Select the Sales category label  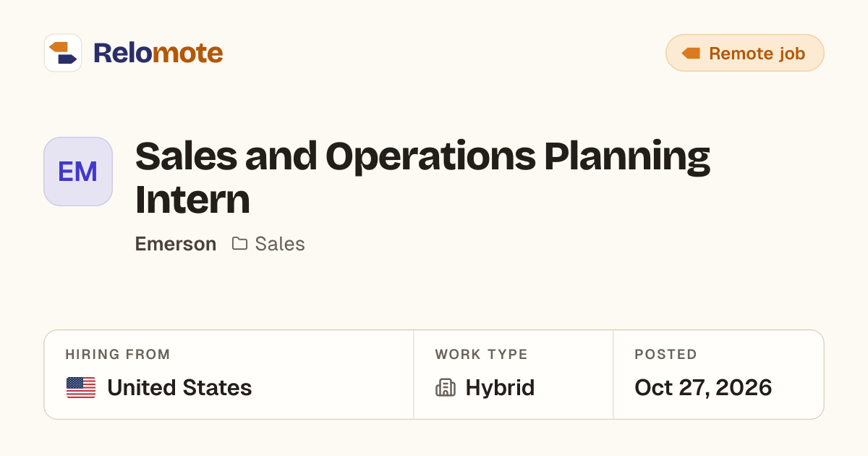(x=280, y=244)
